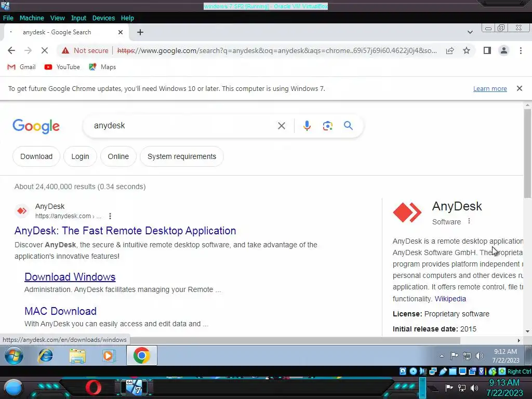The height and width of the screenshot is (399, 532).
Task: Click the horizontal scrollbar right arrow
Action: click(x=518, y=340)
